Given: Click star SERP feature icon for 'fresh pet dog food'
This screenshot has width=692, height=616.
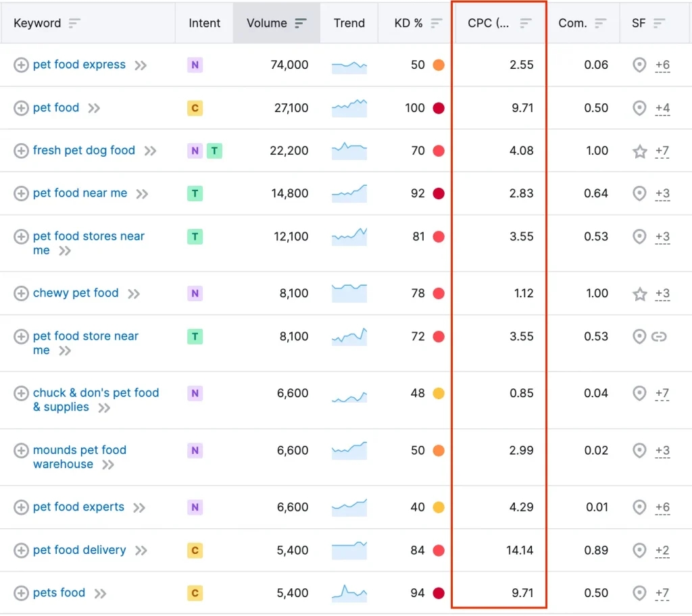Looking at the screenshot, I should [640, 151].
